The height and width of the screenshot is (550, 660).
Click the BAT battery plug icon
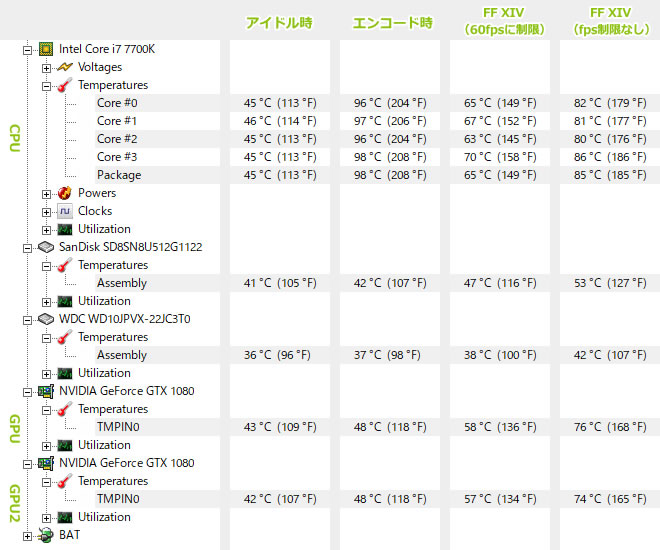pos(45,535)
